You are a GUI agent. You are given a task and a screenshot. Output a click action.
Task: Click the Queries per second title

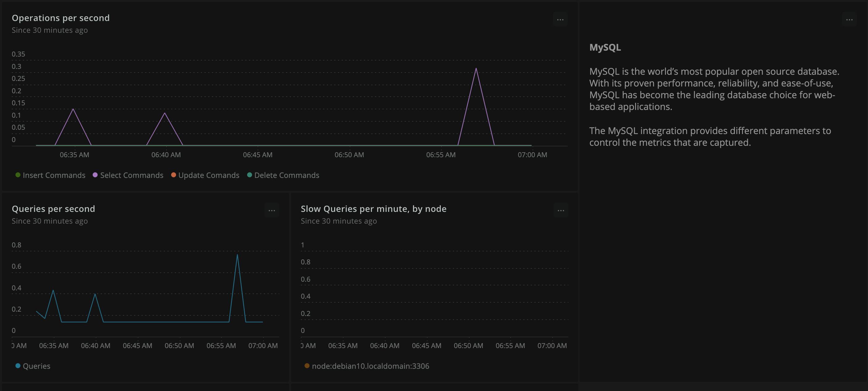tap(53, 209)
